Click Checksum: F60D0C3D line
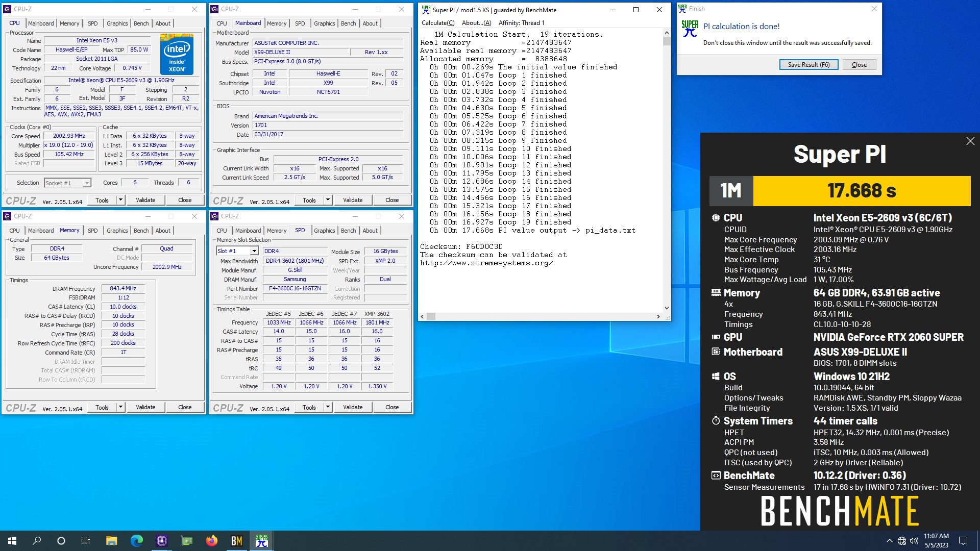Image resolution: width=980 pixels, height=551 pixels. pyautogui.click(x=461, y=247)
